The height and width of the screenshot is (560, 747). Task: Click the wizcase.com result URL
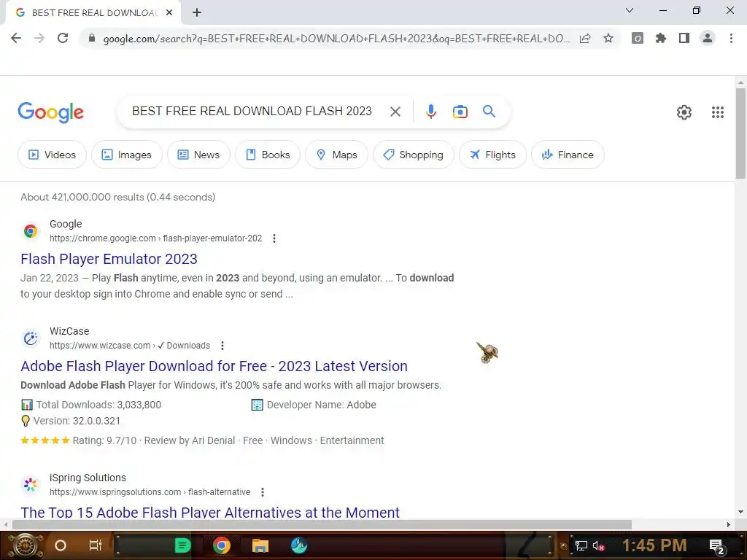(x=130, y=345)
